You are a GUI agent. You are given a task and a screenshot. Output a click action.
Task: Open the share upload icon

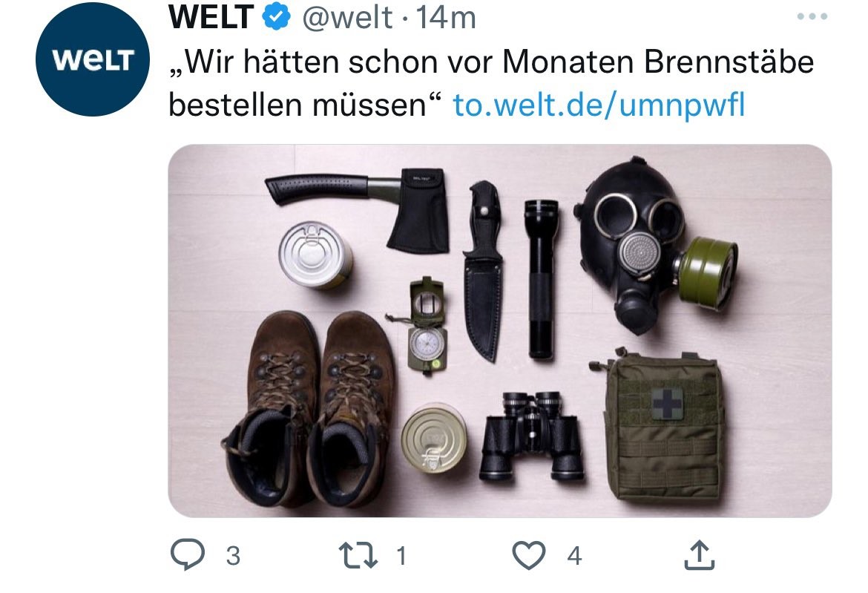(699, 555)
